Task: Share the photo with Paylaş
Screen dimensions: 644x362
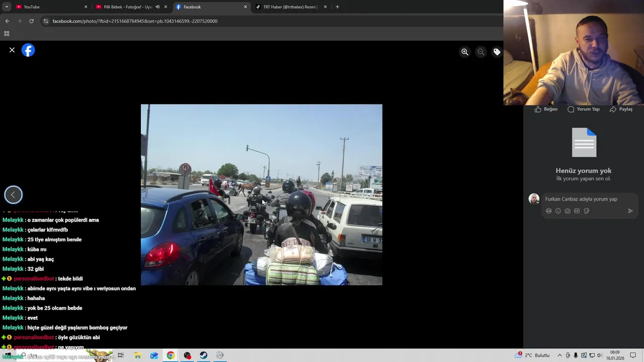Action: tap(621, 109)
